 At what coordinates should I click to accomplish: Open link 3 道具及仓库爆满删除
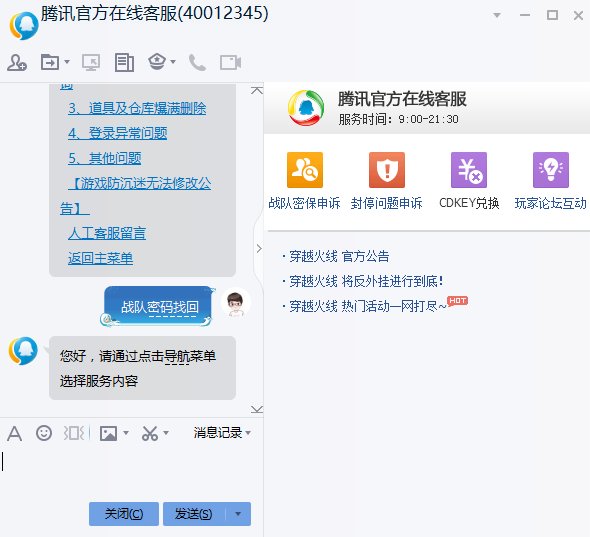click(137, 108)
